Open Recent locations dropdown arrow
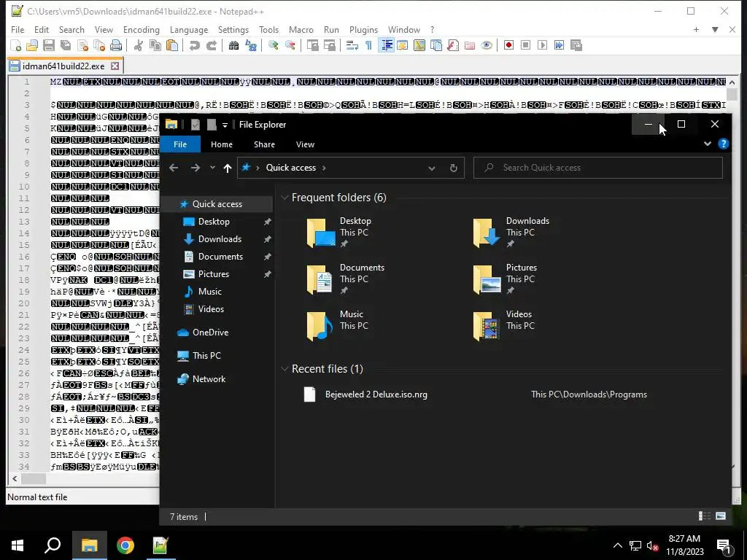 (212, 168)
